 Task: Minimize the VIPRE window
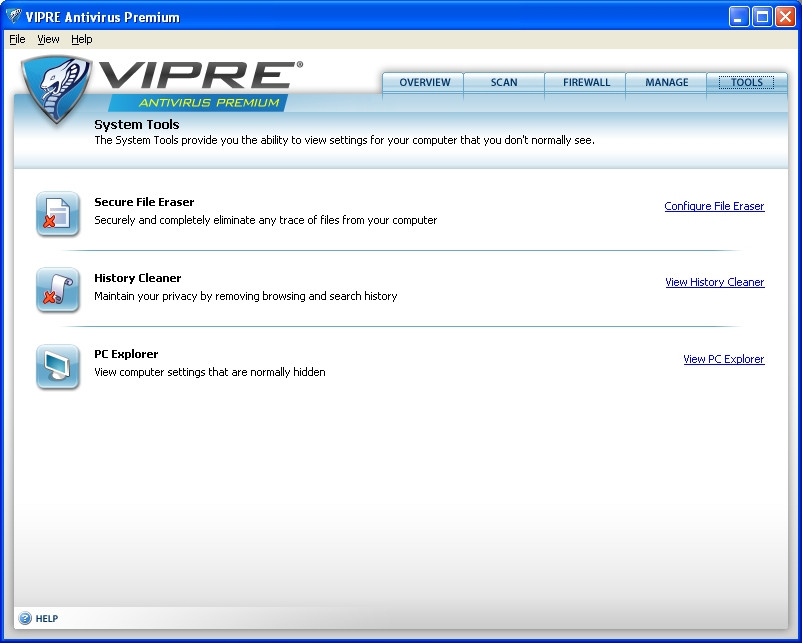tap(738, 17)
